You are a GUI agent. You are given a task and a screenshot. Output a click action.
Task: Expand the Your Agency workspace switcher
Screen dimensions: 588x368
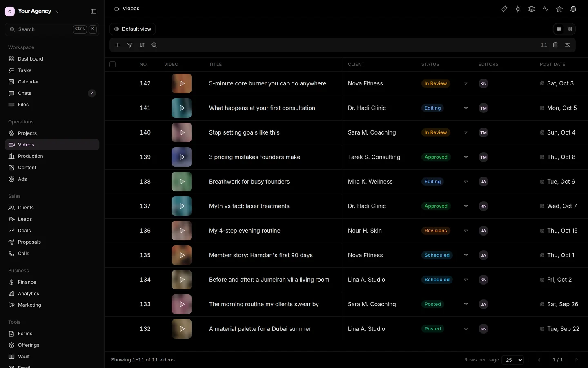point(32,11)
